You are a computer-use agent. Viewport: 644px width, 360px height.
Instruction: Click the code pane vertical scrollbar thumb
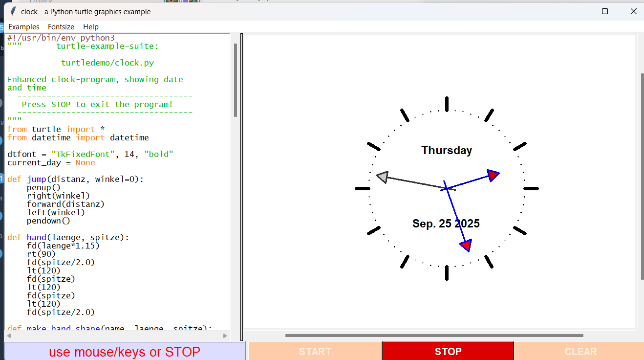pyautogui.click(x=236, y=81)
